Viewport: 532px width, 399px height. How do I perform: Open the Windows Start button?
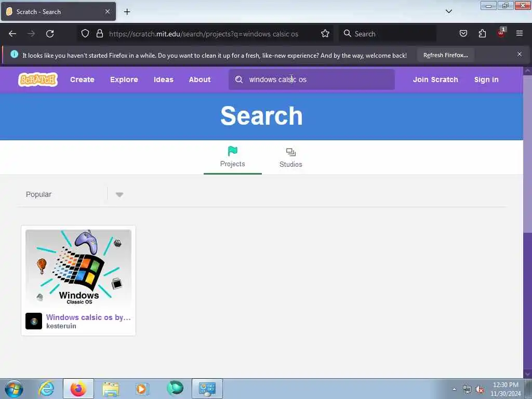14,389
